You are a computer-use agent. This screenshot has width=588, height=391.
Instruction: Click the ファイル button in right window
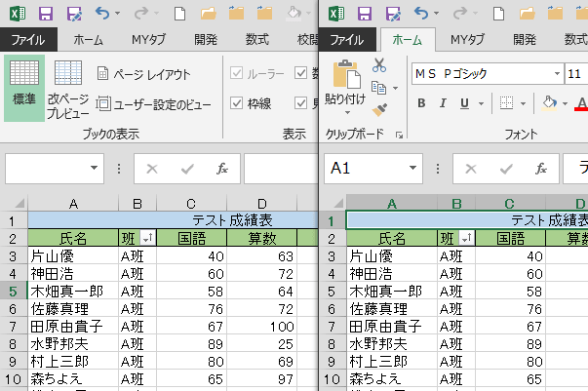click(x=348, y=40)
